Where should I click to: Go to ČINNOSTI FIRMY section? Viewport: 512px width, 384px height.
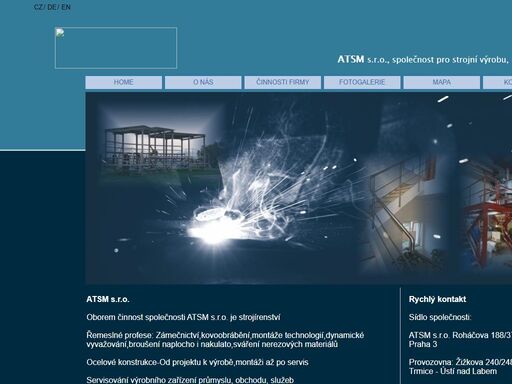coord(283,82)
